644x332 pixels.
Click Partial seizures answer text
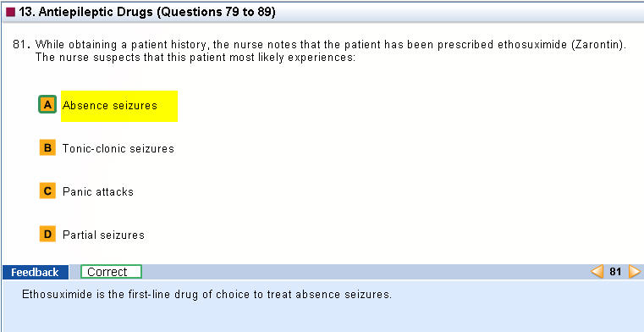103,235
